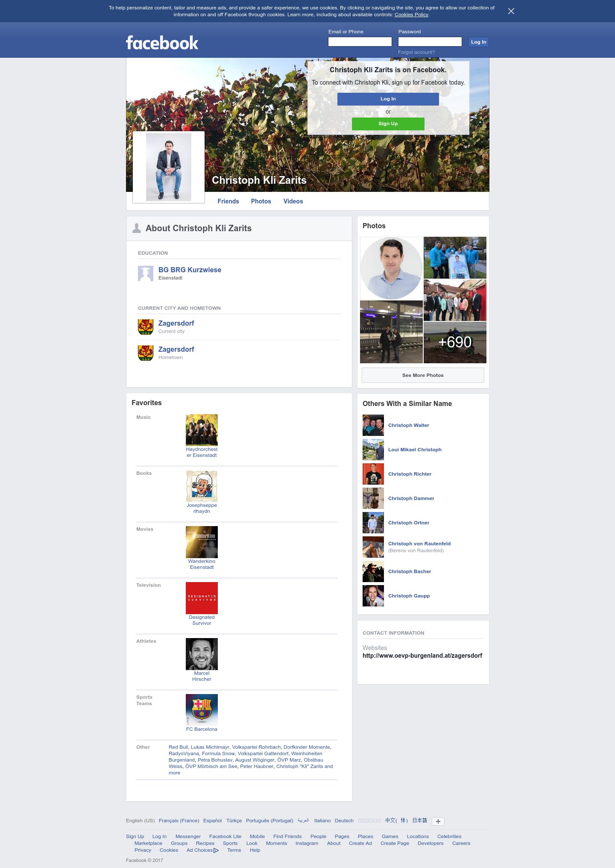
Task: Open the footer Privacy link
Action: tap(143, 850)
